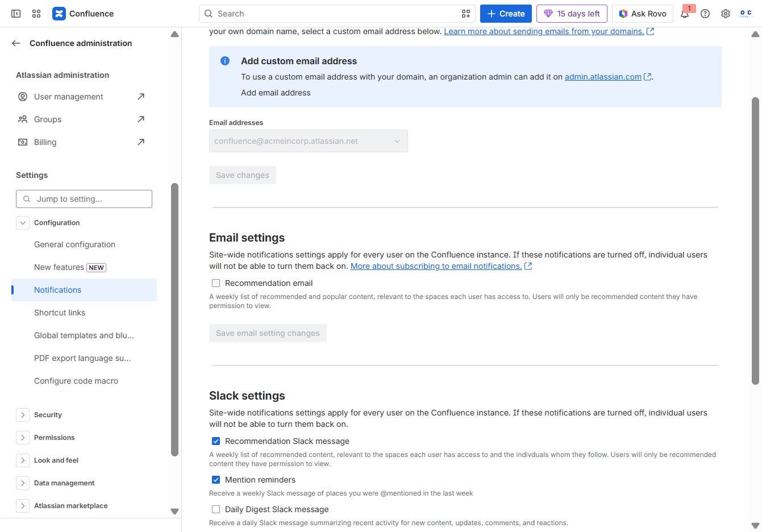Click the Groups people icon
Image resolution: width=762 pixels, height=532 pixels.
tap(23, 119)
